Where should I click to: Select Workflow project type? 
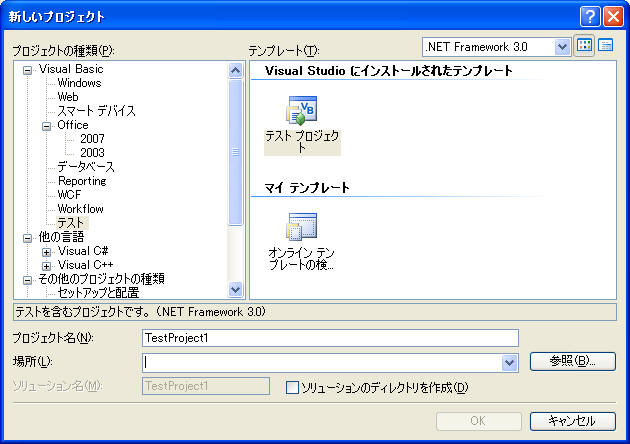80,209
